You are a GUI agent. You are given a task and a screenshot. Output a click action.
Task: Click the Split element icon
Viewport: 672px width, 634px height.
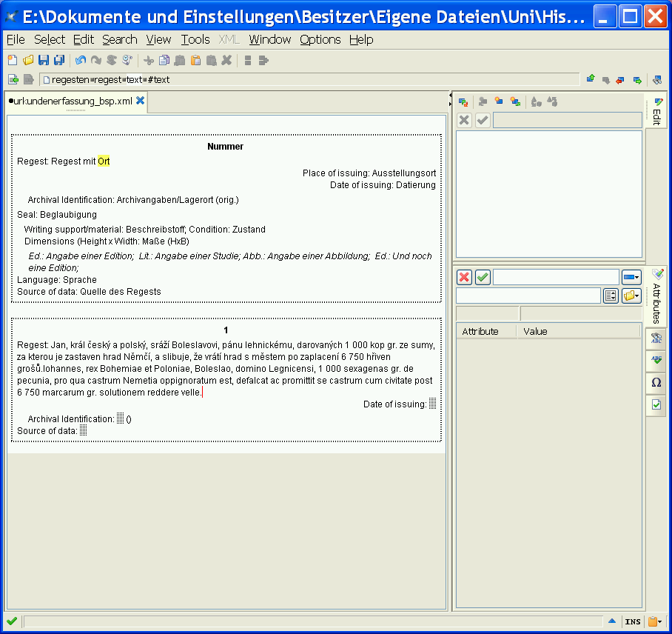[x=248, y=61]
